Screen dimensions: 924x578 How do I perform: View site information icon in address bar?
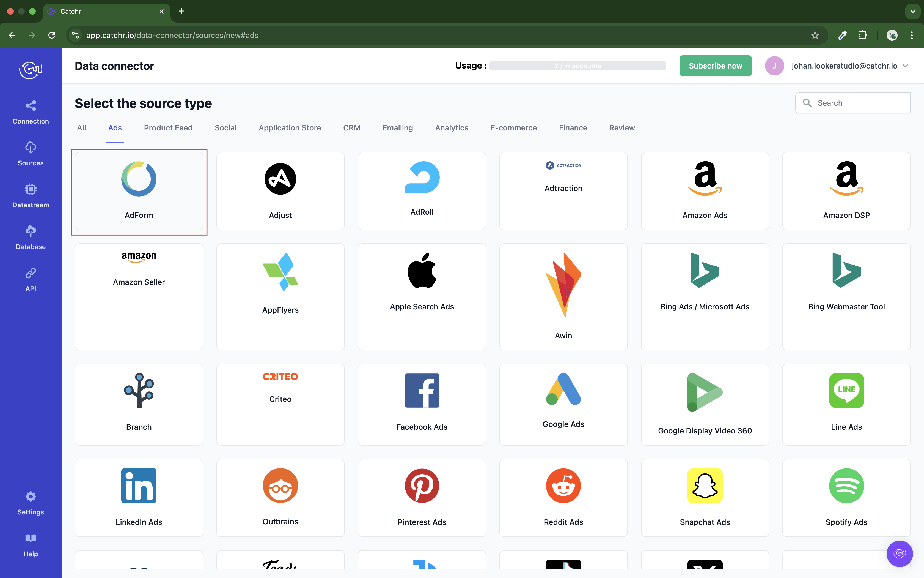pos(76,35)
